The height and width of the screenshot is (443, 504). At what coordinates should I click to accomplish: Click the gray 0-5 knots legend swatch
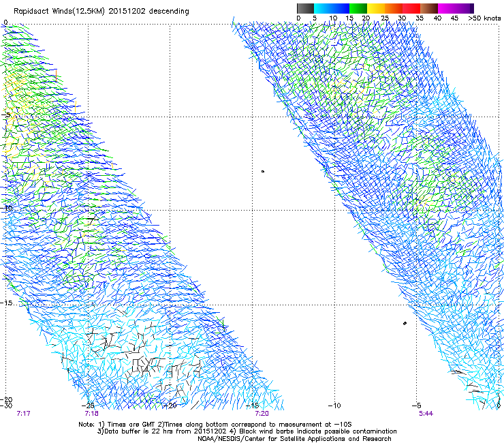pos(305,8)
